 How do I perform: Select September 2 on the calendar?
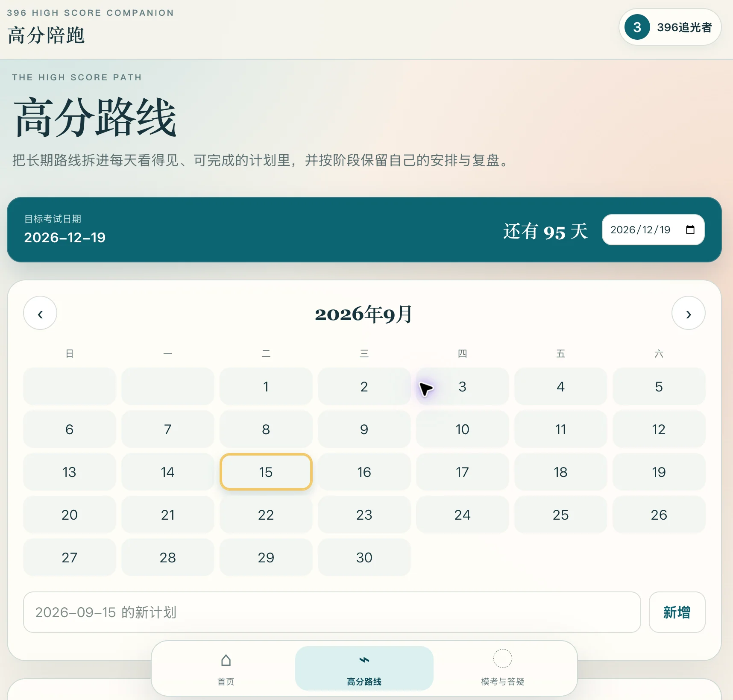click(x=364, y=386)
